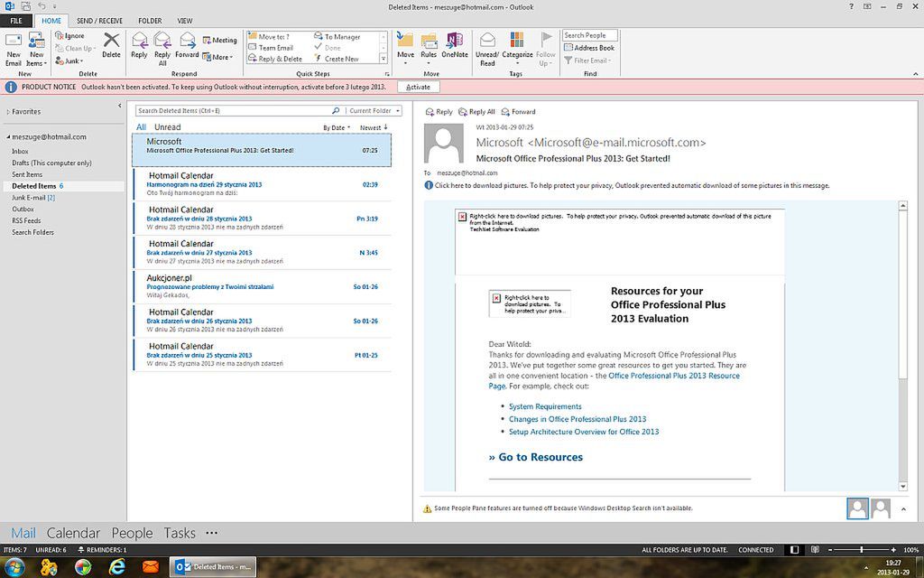This screenshot has height=578, width=924.
Task: Click the reading pane Forward icon
Action: click(x=519, y=111)
